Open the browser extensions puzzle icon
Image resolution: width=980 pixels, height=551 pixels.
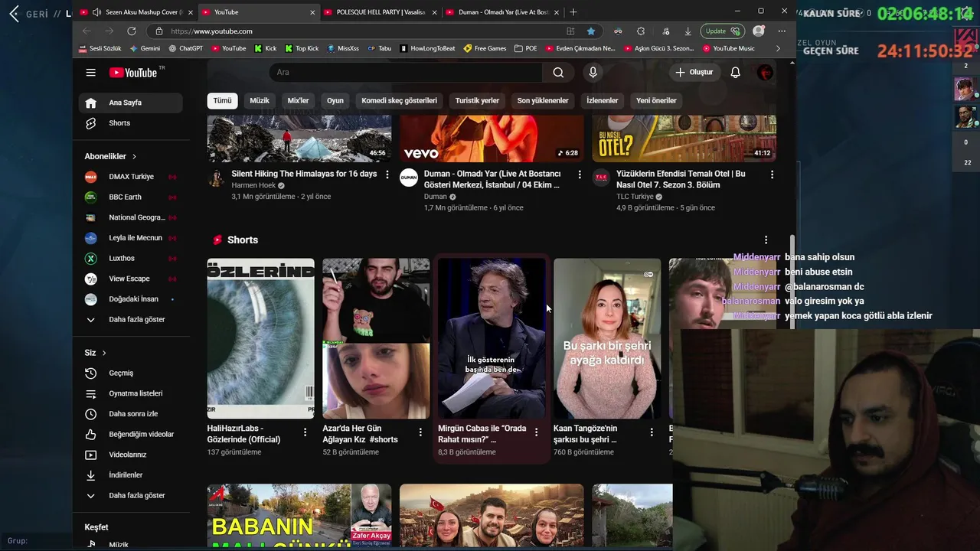[x=641, y=31]
